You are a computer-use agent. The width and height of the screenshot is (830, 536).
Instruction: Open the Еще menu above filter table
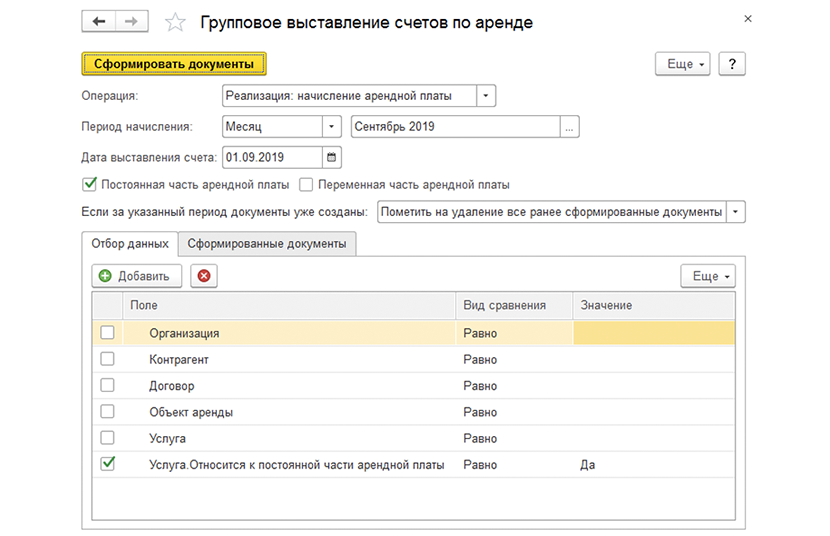point(708,276)
